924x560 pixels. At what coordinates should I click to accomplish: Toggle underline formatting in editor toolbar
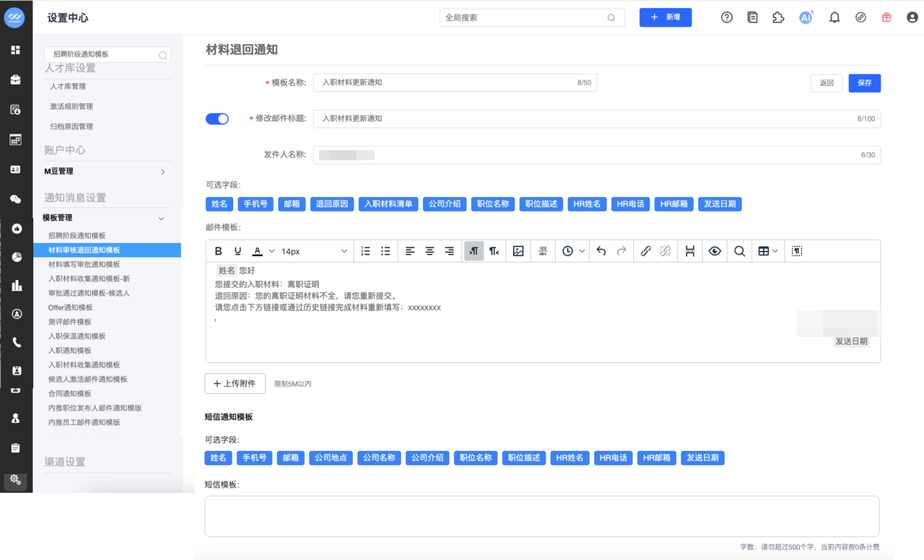coord(237,251)
